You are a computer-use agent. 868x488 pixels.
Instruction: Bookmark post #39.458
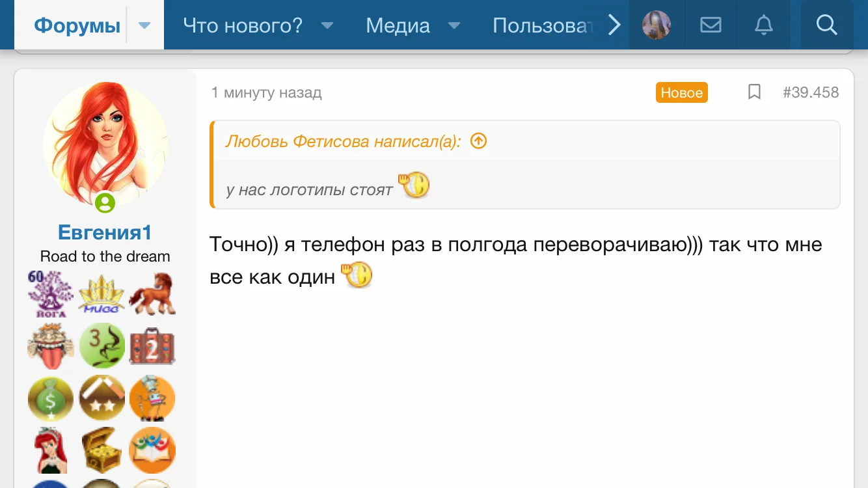click(754, 92)
